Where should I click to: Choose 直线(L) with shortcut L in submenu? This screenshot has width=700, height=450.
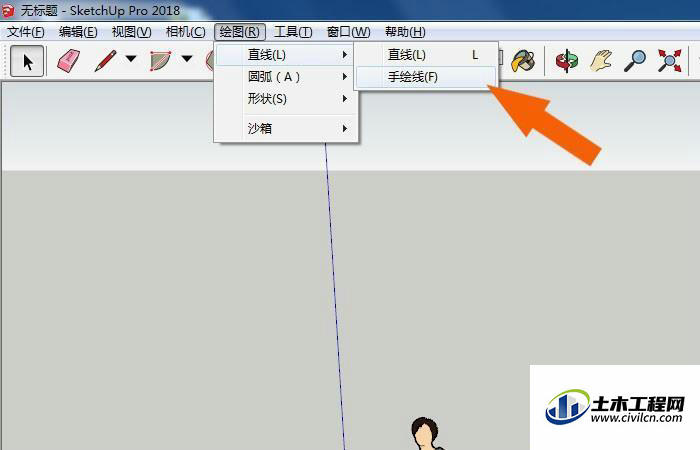coord(426,55)
